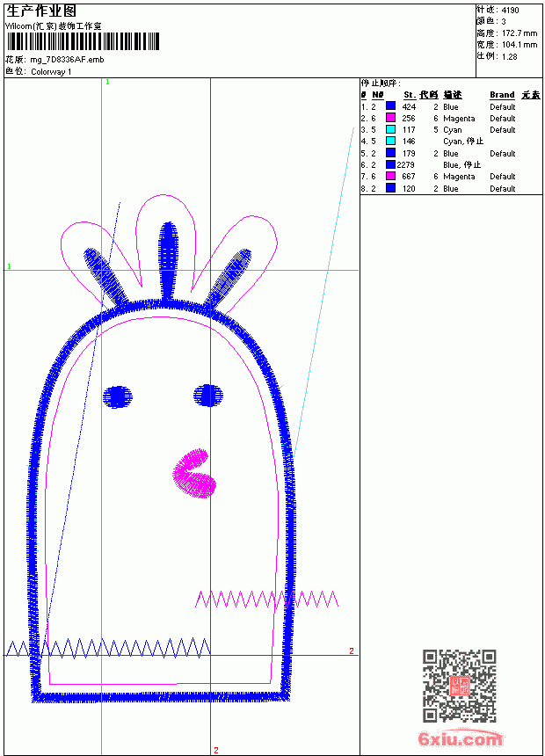Click the magenta swatch with 667 stitches

390,176
